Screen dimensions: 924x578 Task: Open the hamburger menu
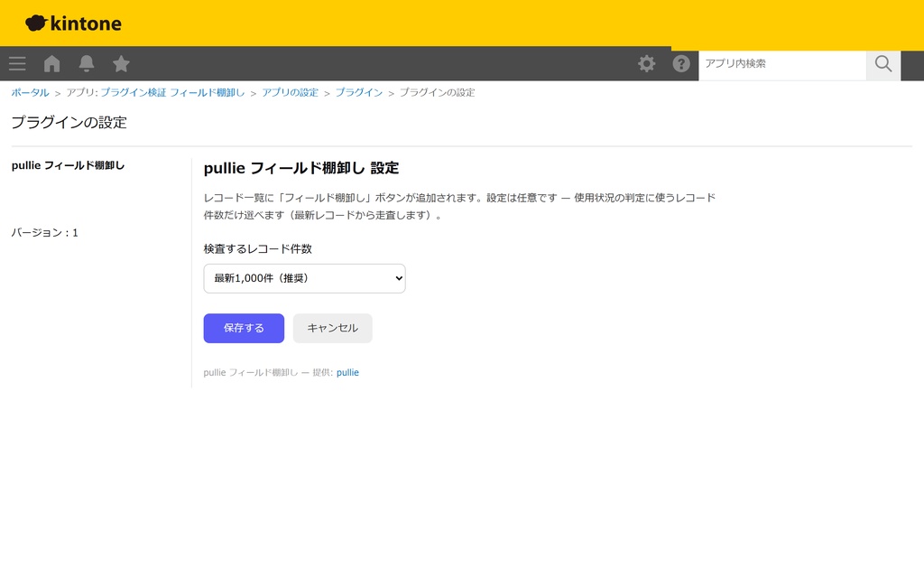coord(17,64)
